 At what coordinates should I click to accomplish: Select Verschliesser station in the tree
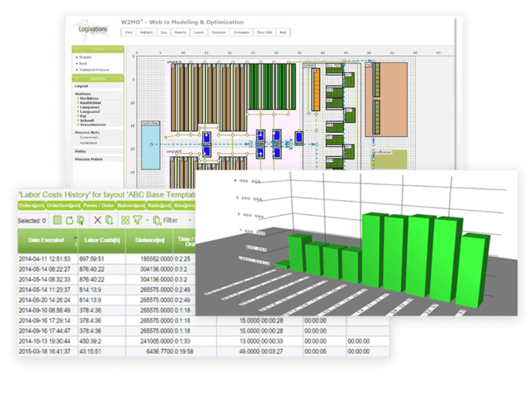[93, 125]
